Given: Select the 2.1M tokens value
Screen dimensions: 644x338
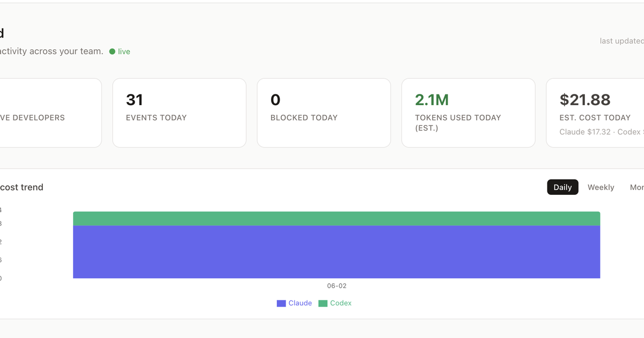Looking at the screenshot, I should pyautogui.click(x=432, y=100).
